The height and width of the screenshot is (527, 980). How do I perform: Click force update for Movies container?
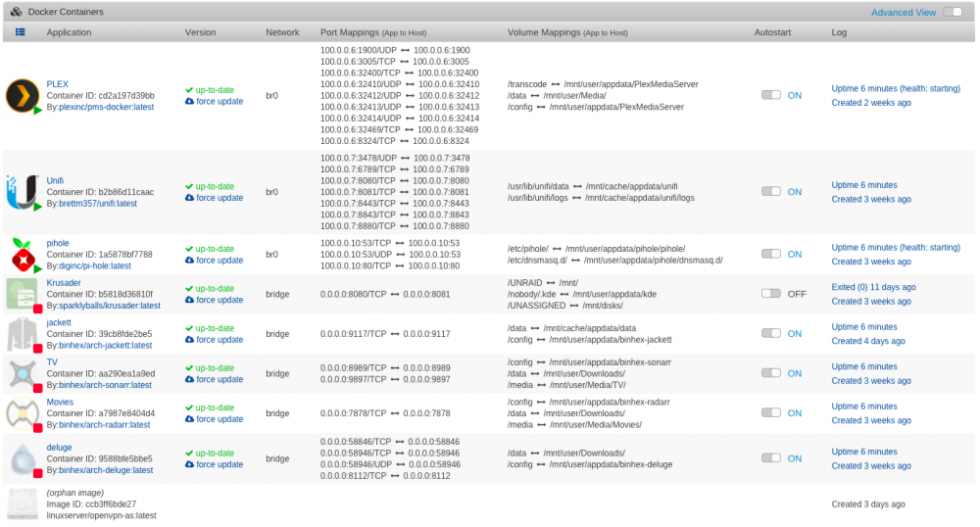[x=214, y=419]
